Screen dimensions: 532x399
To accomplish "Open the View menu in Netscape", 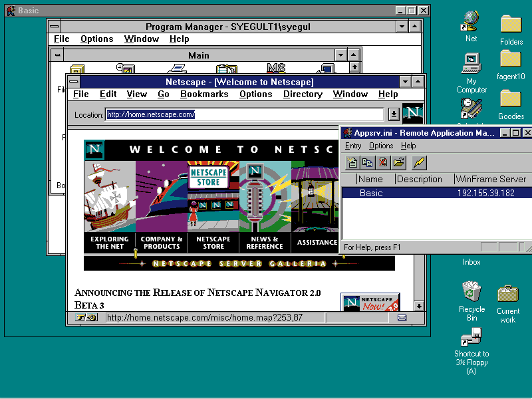I will [x=137, y=94].
